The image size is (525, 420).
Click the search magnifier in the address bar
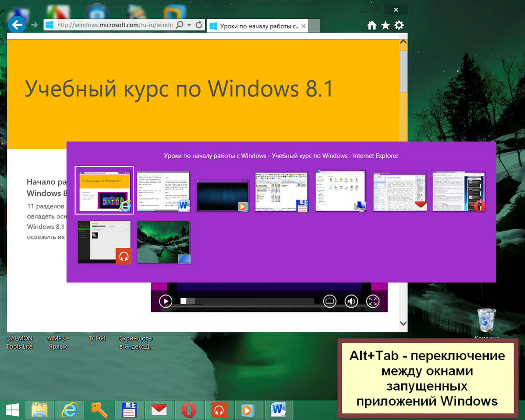[180, 25]
